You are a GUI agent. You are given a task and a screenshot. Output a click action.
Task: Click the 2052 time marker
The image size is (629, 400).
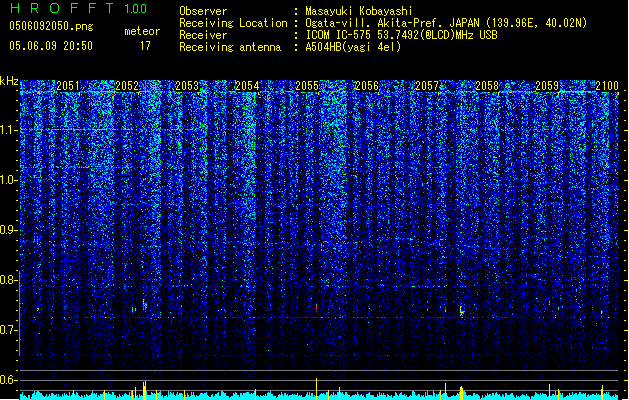pyautogui.click(x=127, y=86)
